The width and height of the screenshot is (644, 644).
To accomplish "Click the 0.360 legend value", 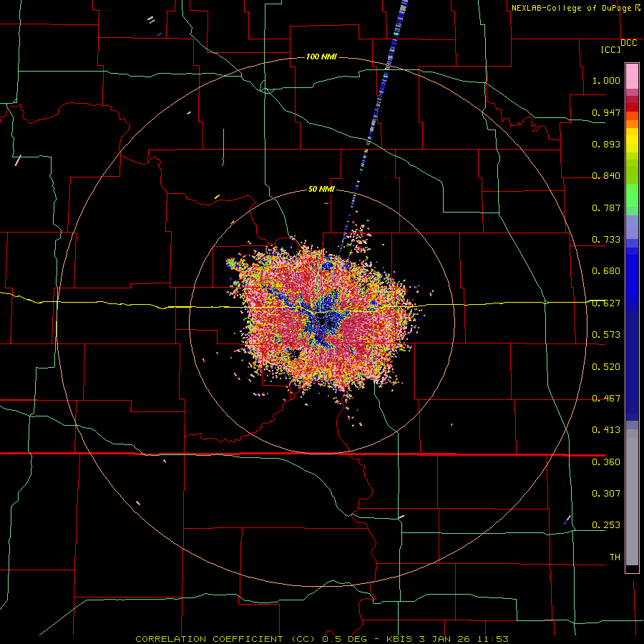I will (x=606, y=462).
